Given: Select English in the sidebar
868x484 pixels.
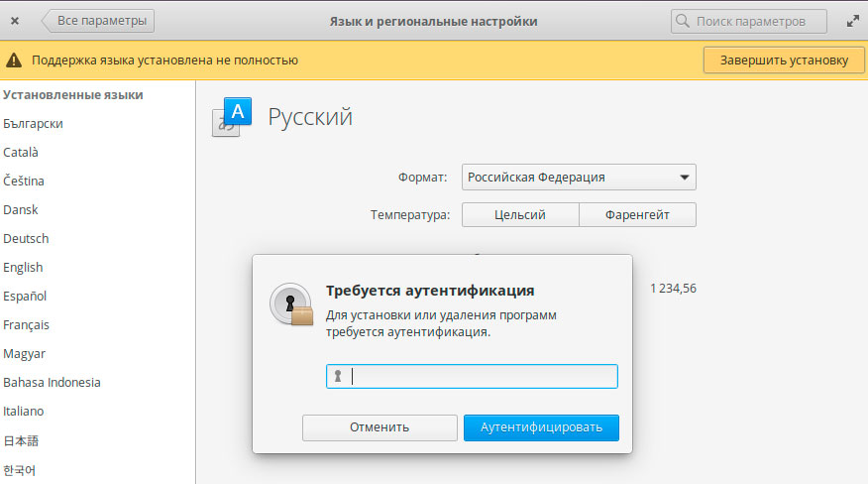Looking at the screenshot, I should (23, 268).
